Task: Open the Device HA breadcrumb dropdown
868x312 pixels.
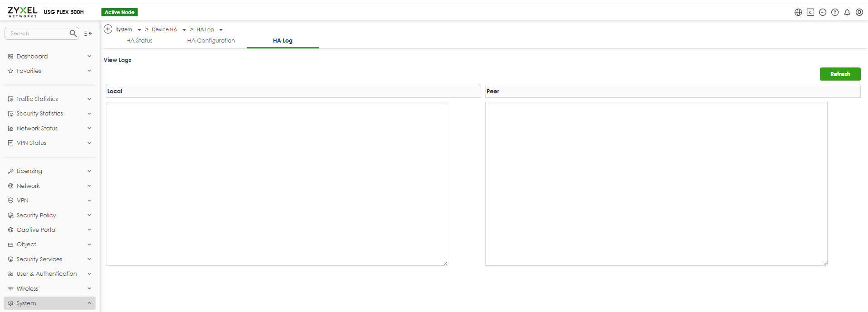Action: pos(184,30)
